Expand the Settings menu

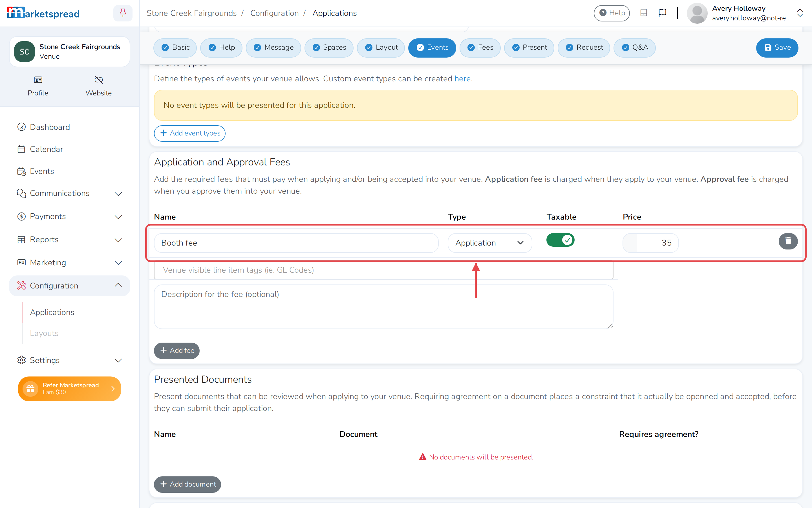pos(69,360)
